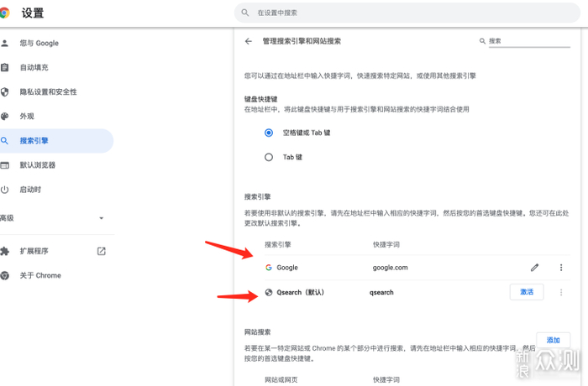Click the power icon for 启动时
This screenshot has width=588, height=386.
tap(4, 190)
